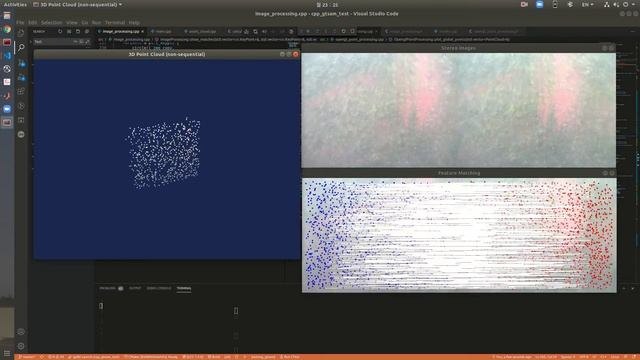640x360 pixels.
Task: Switch to the image_processing.cpp editor tab
Action: tap(121, 31)
